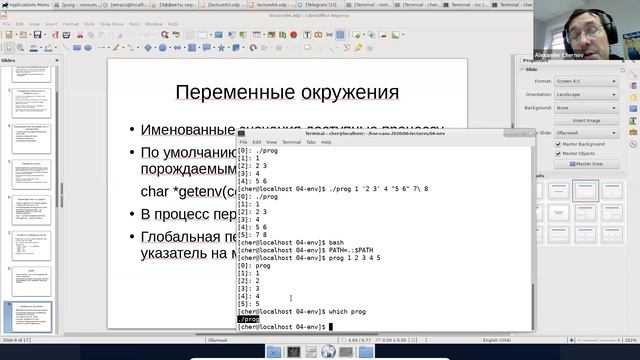640x360 pixels.
Task: Open the Format dropdown showing Screen 4:3
Action: pyautogui.click(x=586, y=81)
